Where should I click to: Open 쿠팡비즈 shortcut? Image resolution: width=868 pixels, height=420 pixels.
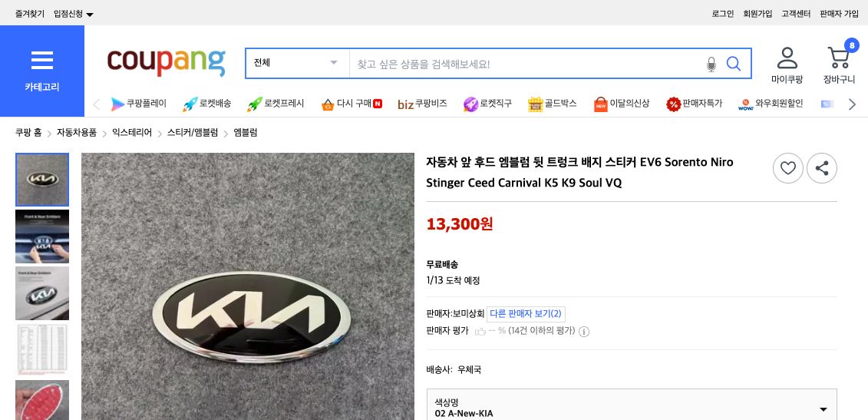[x=422, y=104]
